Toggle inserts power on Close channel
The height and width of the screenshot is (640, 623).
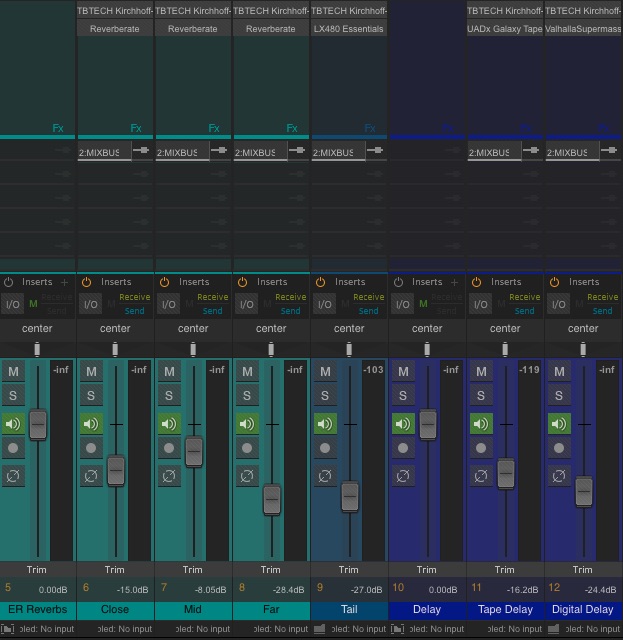coord(86,282)
